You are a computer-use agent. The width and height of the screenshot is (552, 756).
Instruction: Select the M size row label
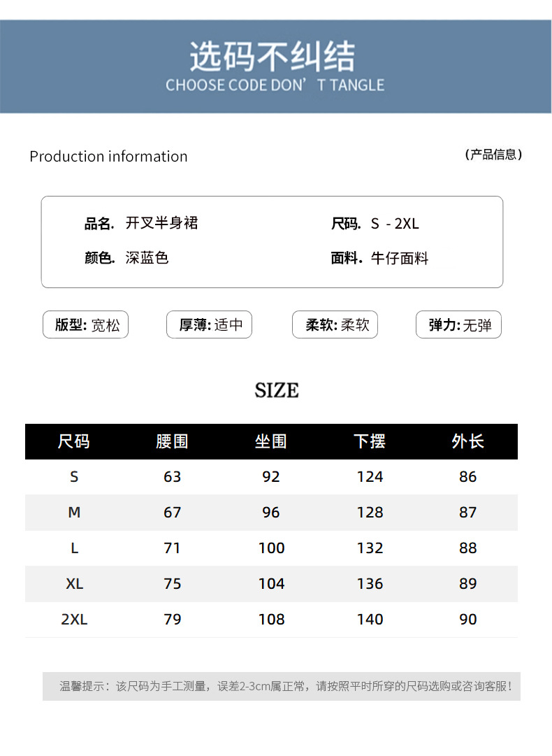tap(74, 512)
